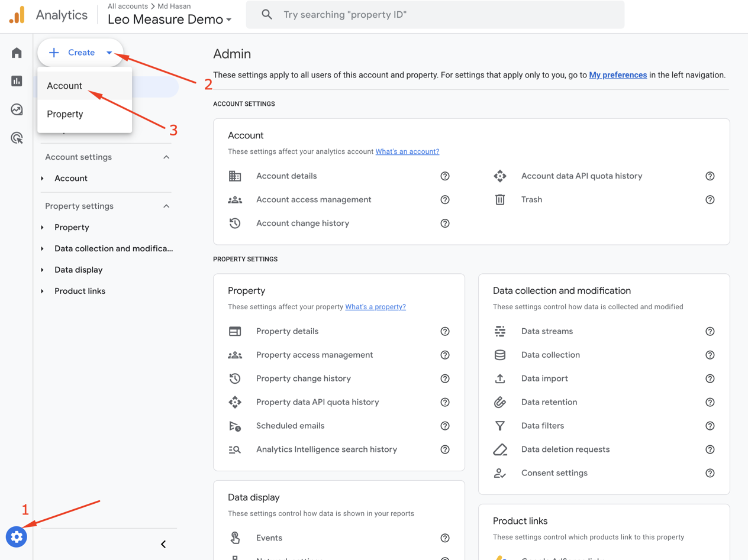Image resolution: width=748 pixels, height=560 pixels.
Task: Open Property change history
Action: (x=304, y=379)
